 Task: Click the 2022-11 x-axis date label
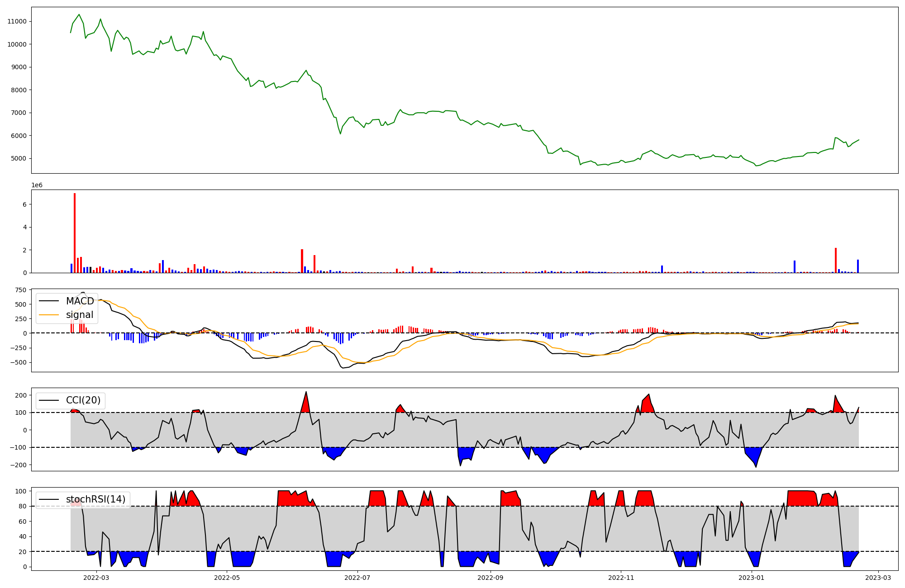tap(621, 578)
